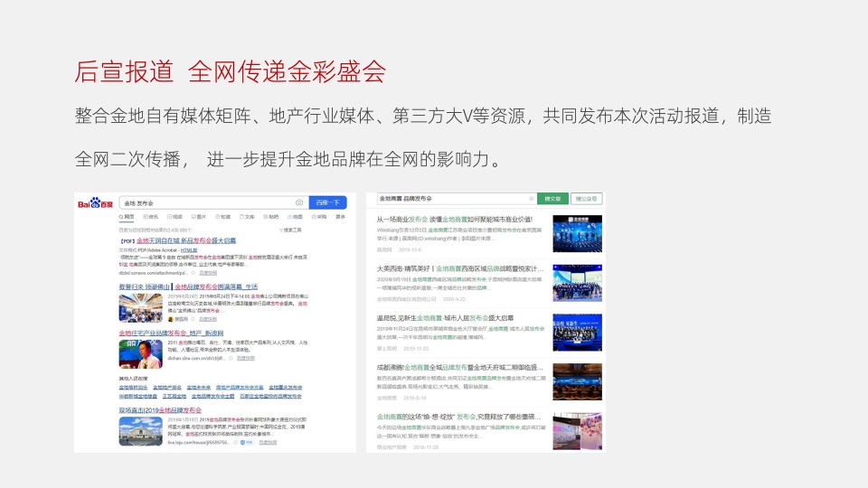868x488 pixels.
Task: Open the 搜索工具 filter
Action: [290, 230]
